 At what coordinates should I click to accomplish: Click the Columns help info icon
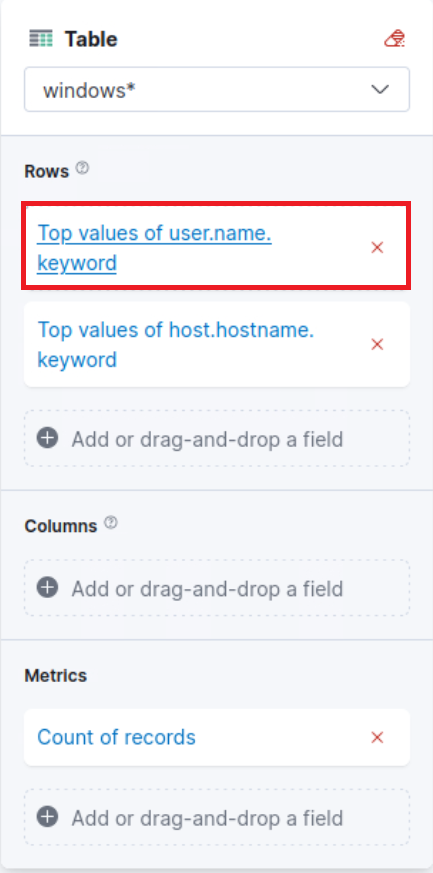click(111, 523)
